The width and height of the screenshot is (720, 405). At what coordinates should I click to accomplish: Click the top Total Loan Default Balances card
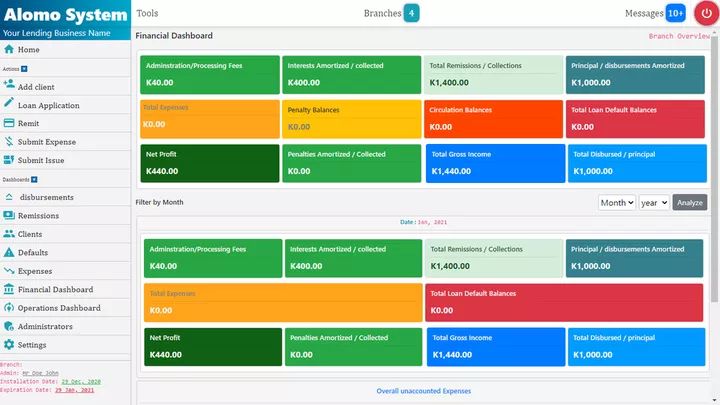click(x=635, y=119)
